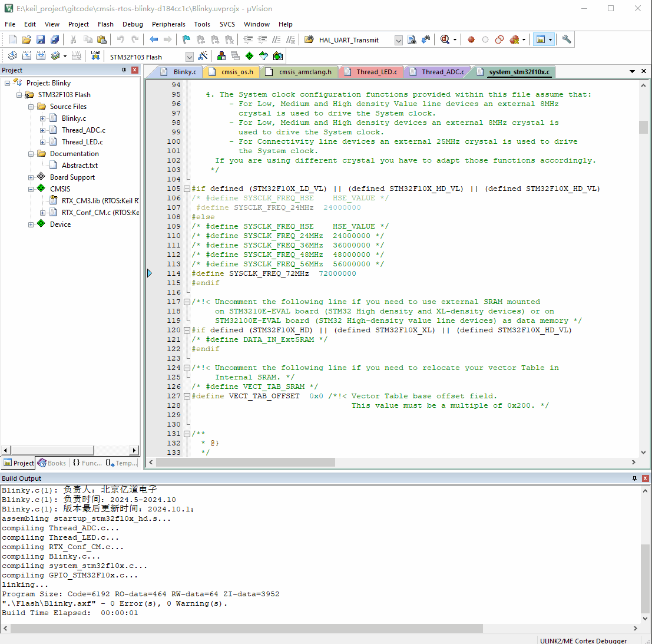
Task: Select Abstract.txt in the project tree
Action: (x=80, y=166)
